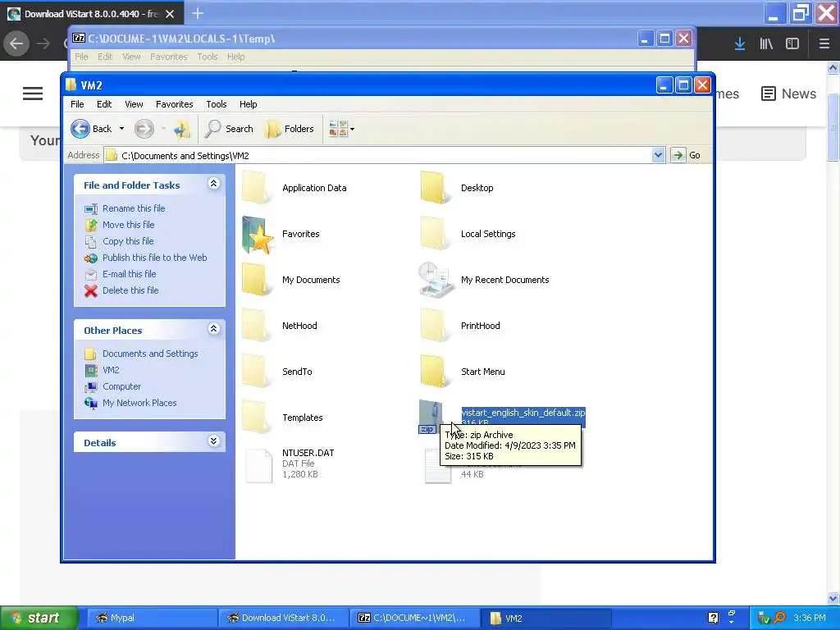Open the browser hamburger menu
This screenshot has width=840, height=630.
(x=824, y=43)
